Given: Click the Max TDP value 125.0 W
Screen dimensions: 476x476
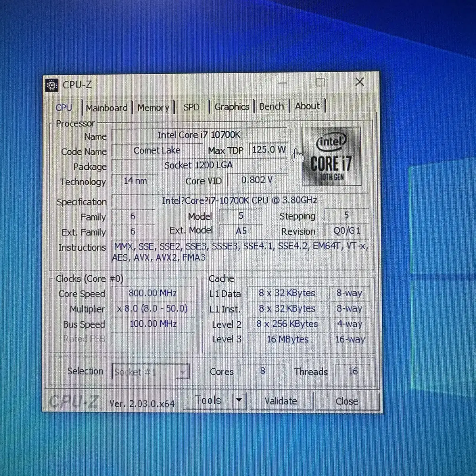Looking at the screenshot, I should tap(269, 150).
